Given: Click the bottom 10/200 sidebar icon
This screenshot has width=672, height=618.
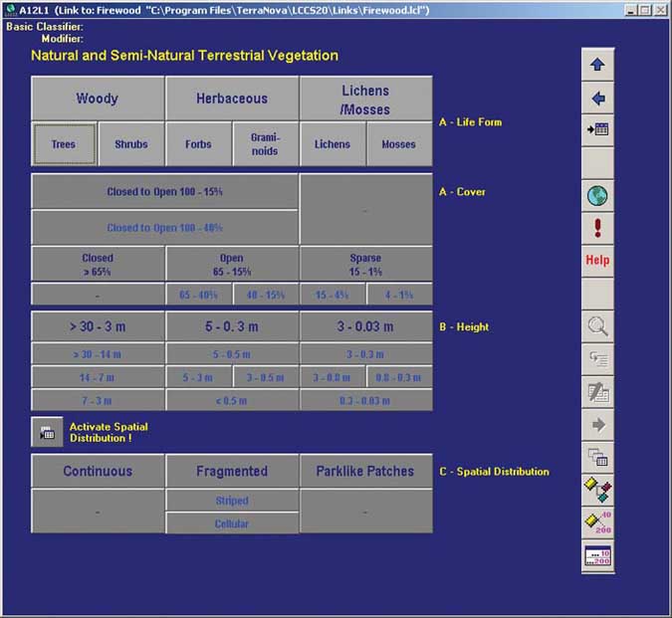Looking at the screenshot, I should point(598,555).
